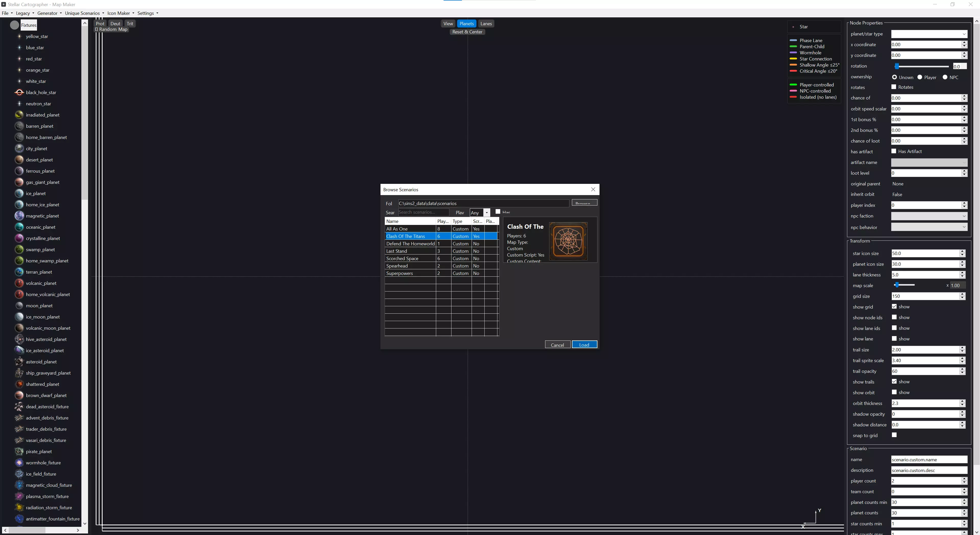Open the Unique Scenarios menu

tap(84, 13)
